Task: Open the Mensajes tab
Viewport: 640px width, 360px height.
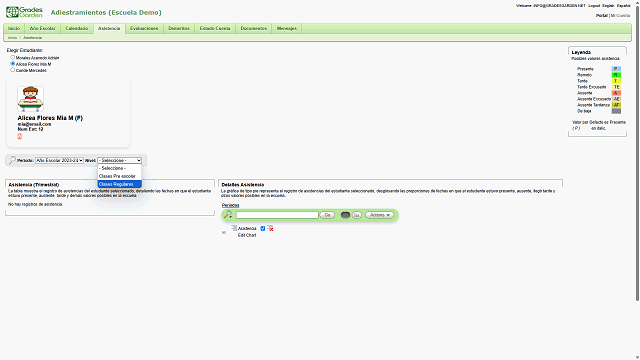Action: coord(287,29)
